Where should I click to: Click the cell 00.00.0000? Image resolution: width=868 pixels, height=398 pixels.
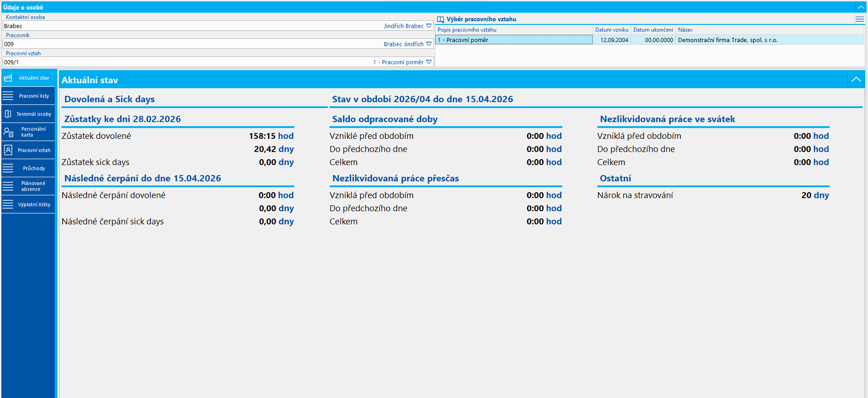point(653,40)
